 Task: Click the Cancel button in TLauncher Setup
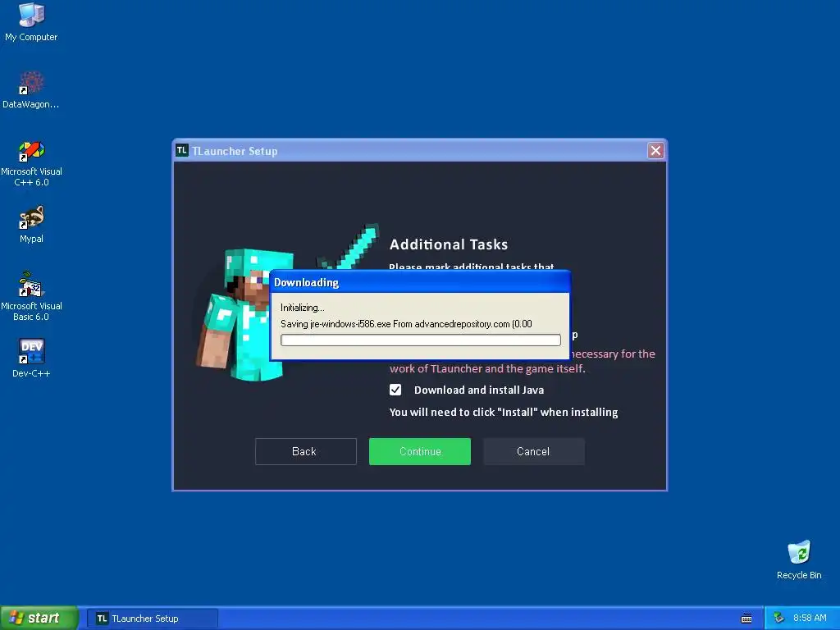pyautogui.click(x=533, y=451)
